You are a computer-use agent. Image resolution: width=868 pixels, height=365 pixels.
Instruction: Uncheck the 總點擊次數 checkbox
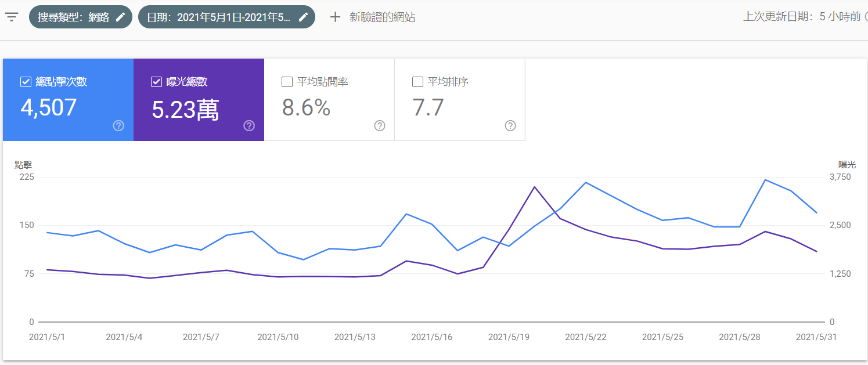click(26, 82)
